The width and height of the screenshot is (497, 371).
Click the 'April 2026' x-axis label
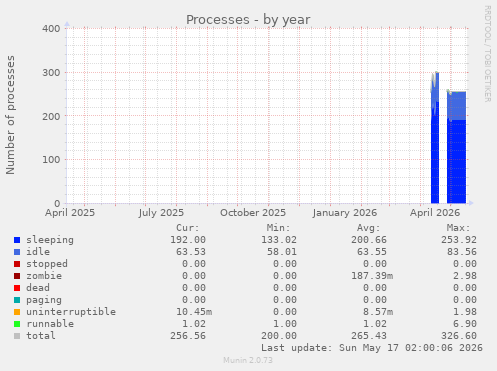pos(435,213)
